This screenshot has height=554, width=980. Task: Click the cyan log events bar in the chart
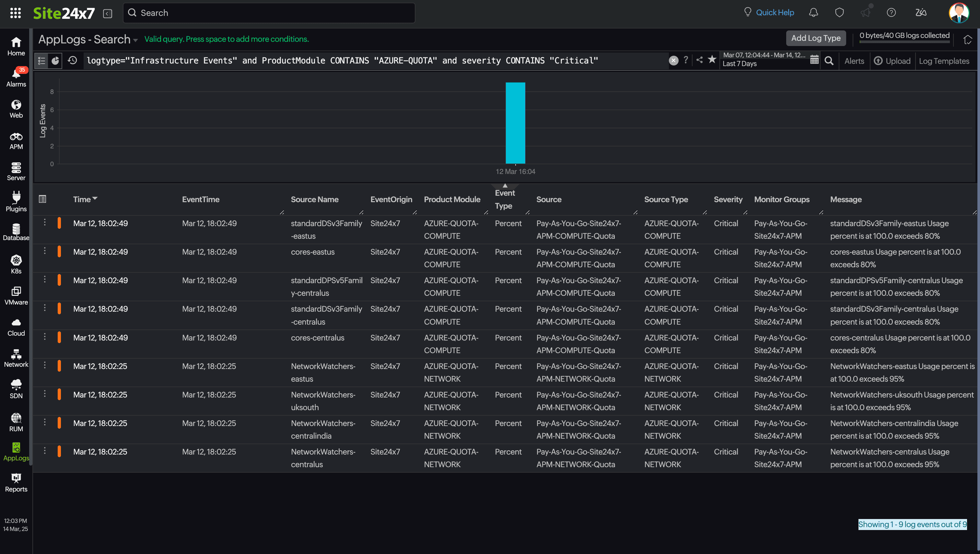pyautogui.click(x=515, y=123)
